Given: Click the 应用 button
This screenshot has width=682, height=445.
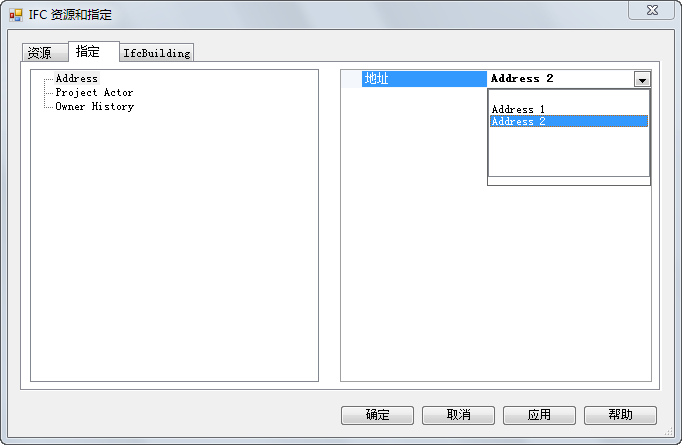Looking at the screenshot, I should (x=539, y=415).
